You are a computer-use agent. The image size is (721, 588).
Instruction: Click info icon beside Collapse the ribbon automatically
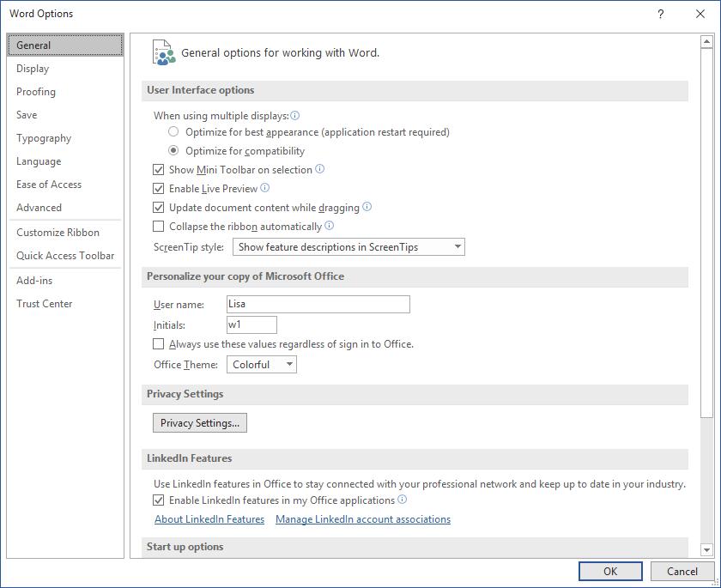pos(330,225)
